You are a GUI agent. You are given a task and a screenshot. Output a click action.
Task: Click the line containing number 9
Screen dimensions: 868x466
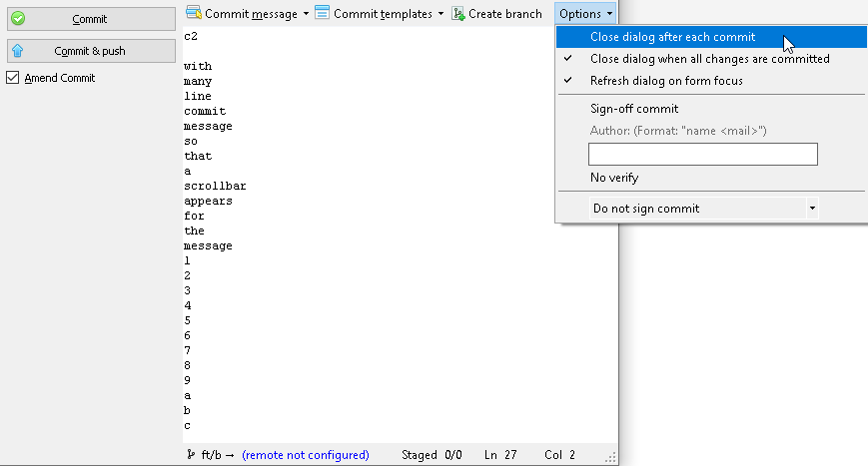pos(188,380)
